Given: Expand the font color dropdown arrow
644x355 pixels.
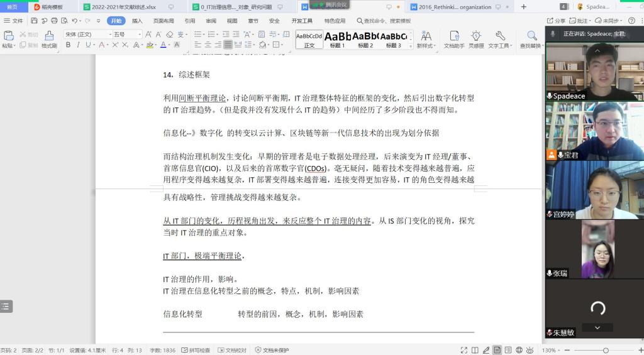Looking at the screenshot, I should tap(169, 45).
